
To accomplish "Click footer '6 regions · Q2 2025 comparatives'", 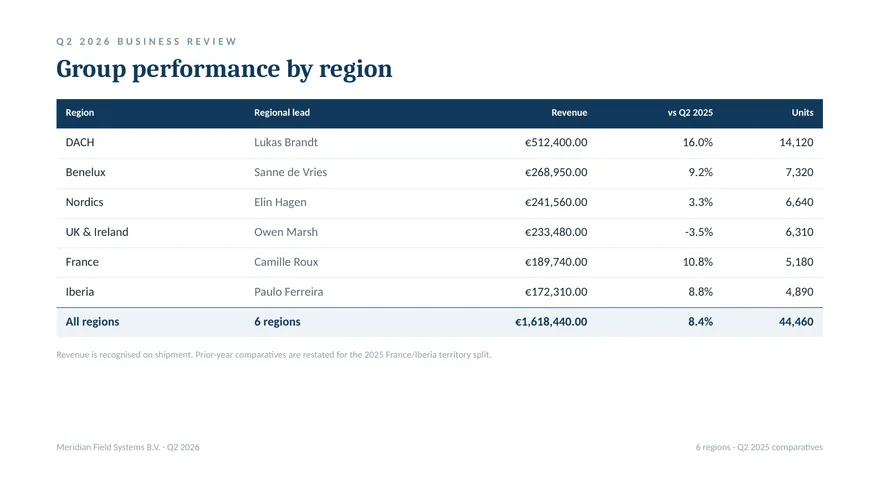I will point(759,447).
